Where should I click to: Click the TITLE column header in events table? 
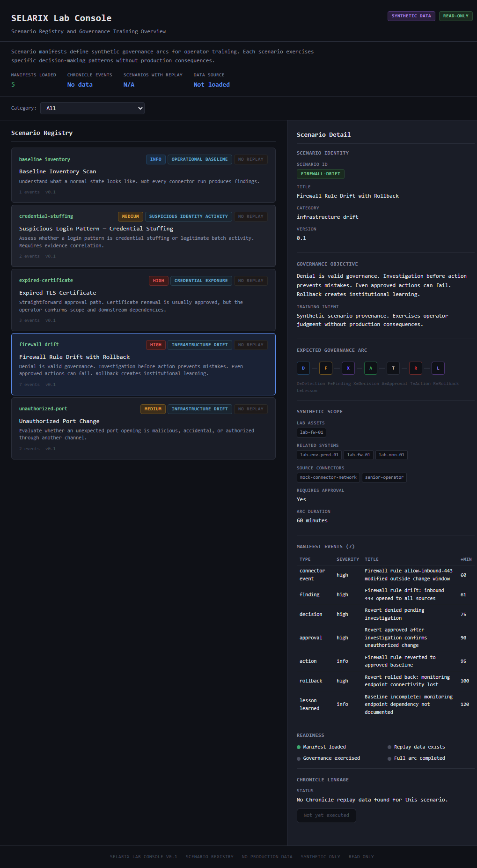point(372,559)
